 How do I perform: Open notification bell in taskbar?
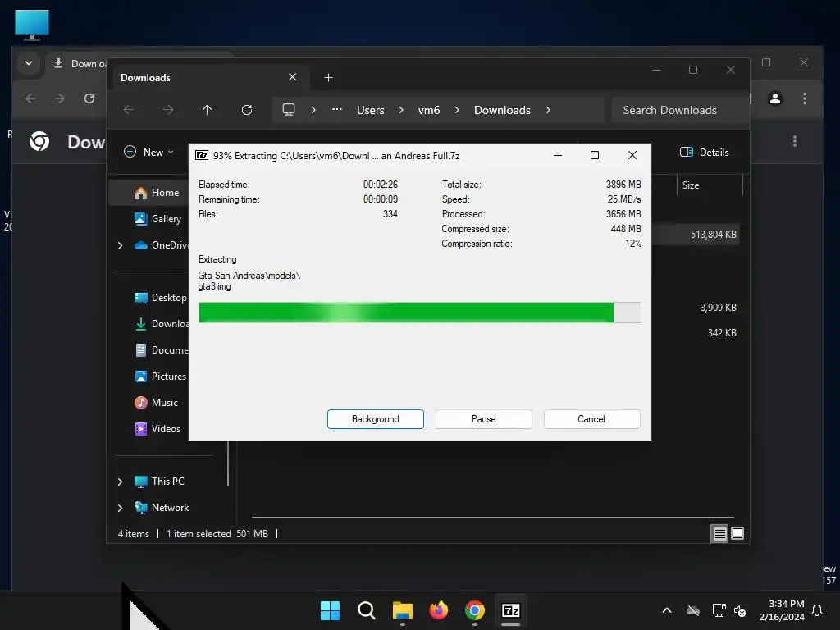[818, 610]
